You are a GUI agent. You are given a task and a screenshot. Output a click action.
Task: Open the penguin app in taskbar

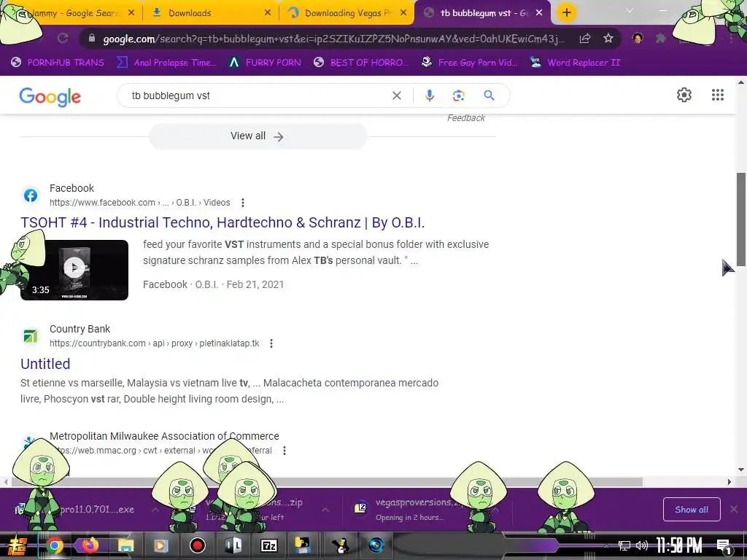point(341,545)
